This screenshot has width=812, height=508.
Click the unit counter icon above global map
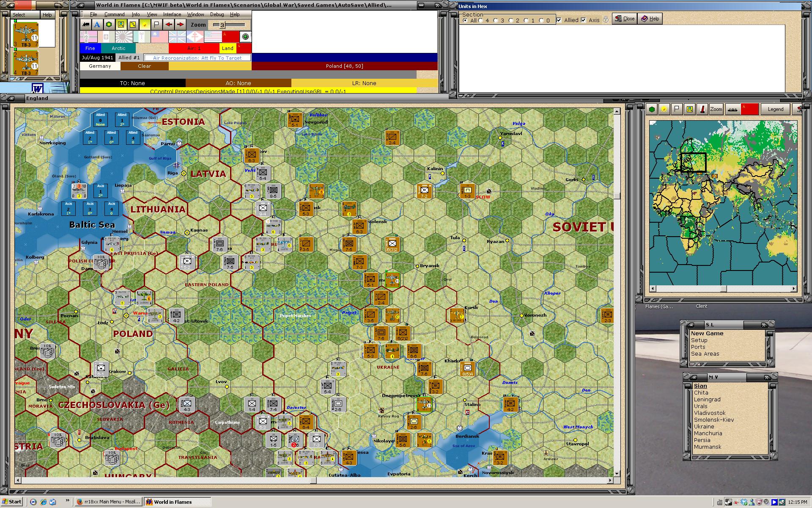pos(690,109)
